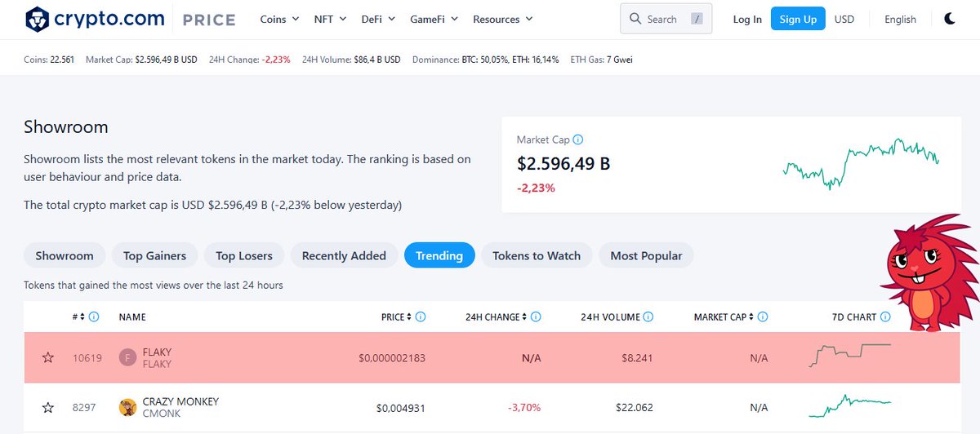Expand the Resources menu
980x434 pixels.
click(x=502, y=19)
